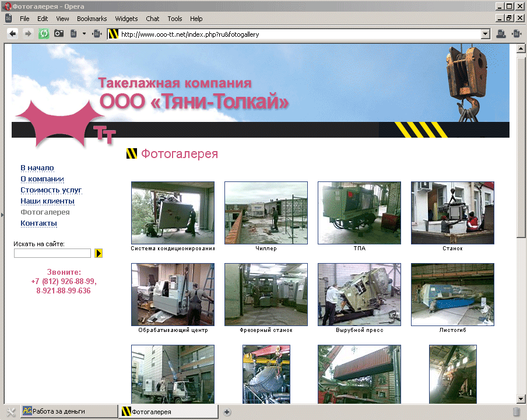Expand the address bar history dropdown

coord(486,34)
